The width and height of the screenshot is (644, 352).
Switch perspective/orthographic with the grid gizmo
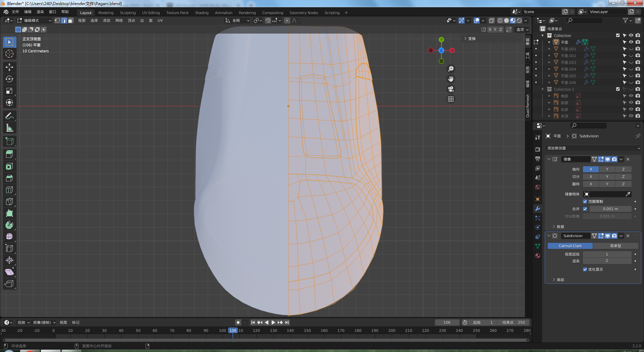tap(451, 99)
